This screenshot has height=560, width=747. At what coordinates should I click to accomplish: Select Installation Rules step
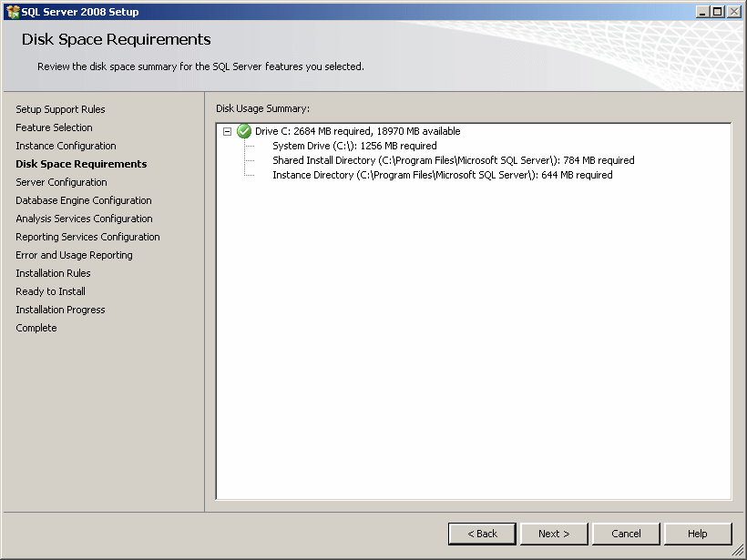coord(53,273)
